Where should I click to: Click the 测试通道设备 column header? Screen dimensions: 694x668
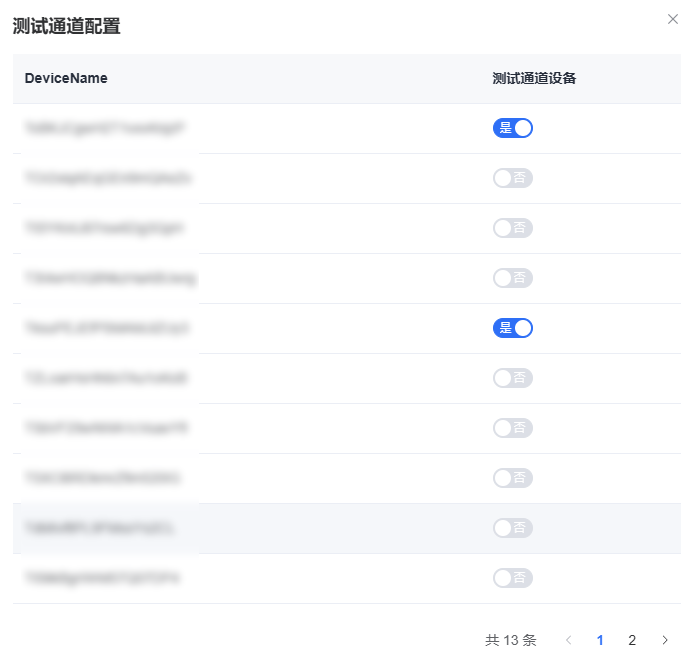534,78
